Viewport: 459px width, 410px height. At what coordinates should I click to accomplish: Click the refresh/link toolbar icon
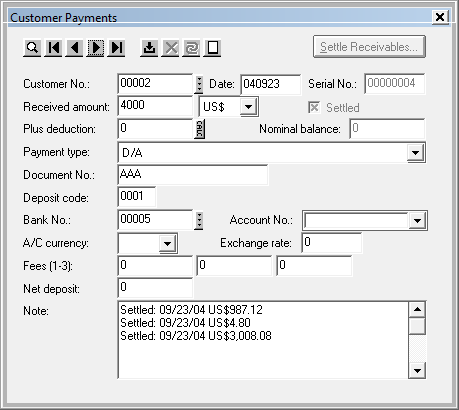coord(191,48)
